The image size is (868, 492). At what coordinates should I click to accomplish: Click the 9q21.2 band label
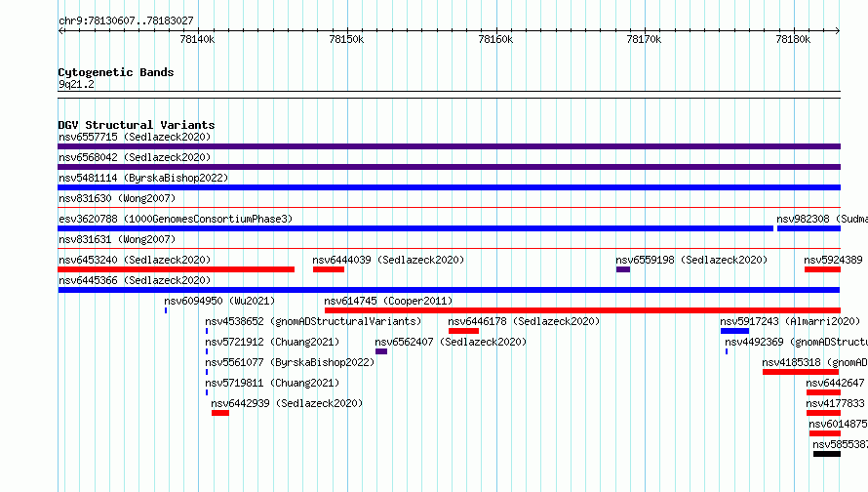pos(76,84)
